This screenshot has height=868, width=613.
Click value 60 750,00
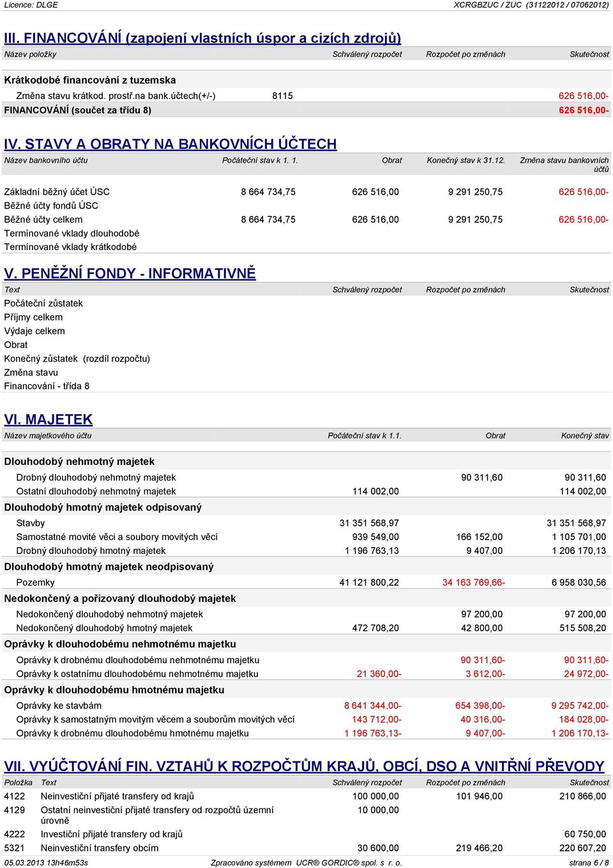586,834
